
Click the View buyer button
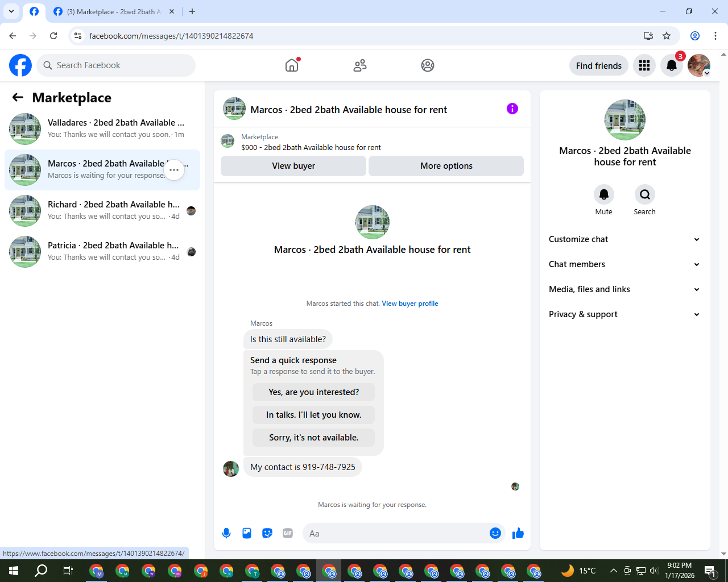(x=293, y=166)
